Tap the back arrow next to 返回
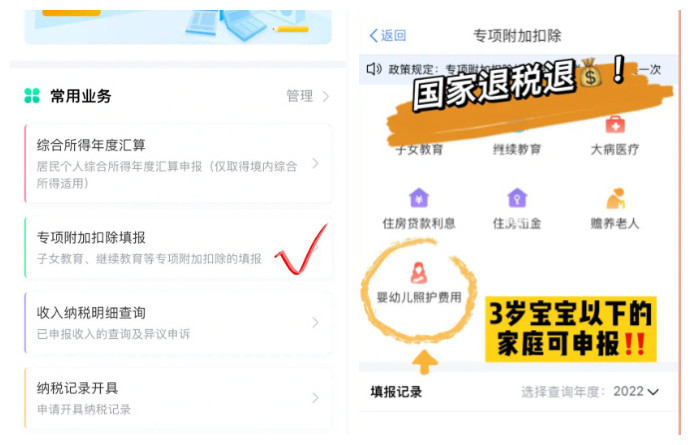The width and height of the screenshot is (691, 445). pos(374,36)
